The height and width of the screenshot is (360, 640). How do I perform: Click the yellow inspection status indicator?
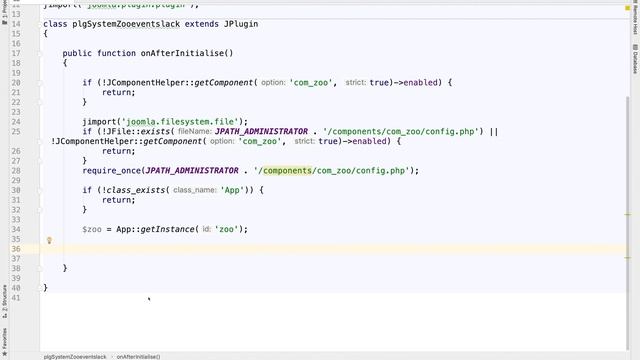(x=628, y=8)
